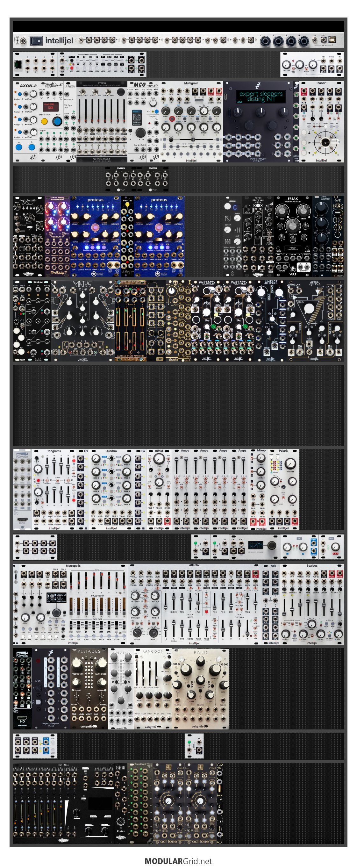This screenshot has height=868, width=357.
Task: Select the Helium module between the proteus modules
Action: (127, 237)
